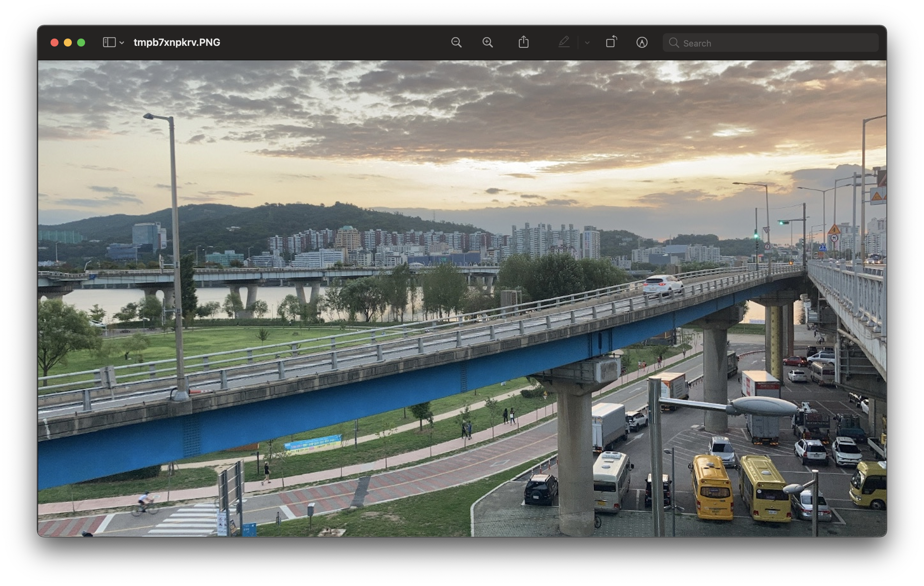Select the Highlight pen tool

pos(564,42)
